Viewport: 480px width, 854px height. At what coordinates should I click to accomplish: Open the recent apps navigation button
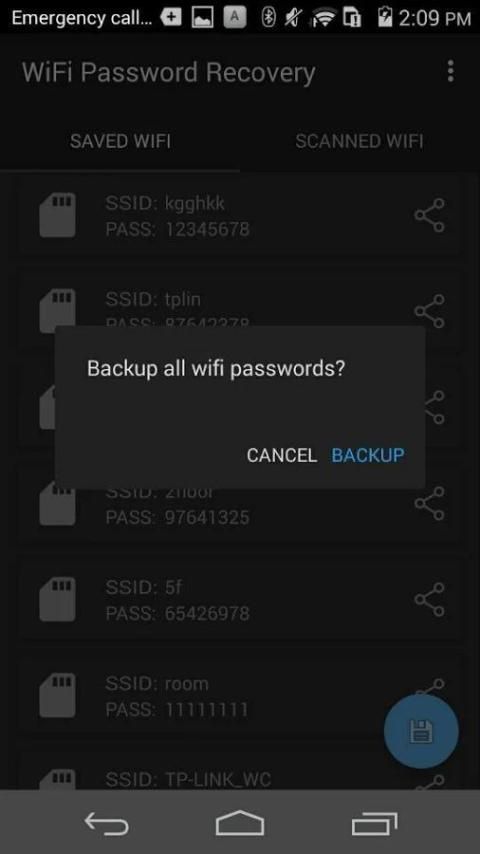(374, 822)
